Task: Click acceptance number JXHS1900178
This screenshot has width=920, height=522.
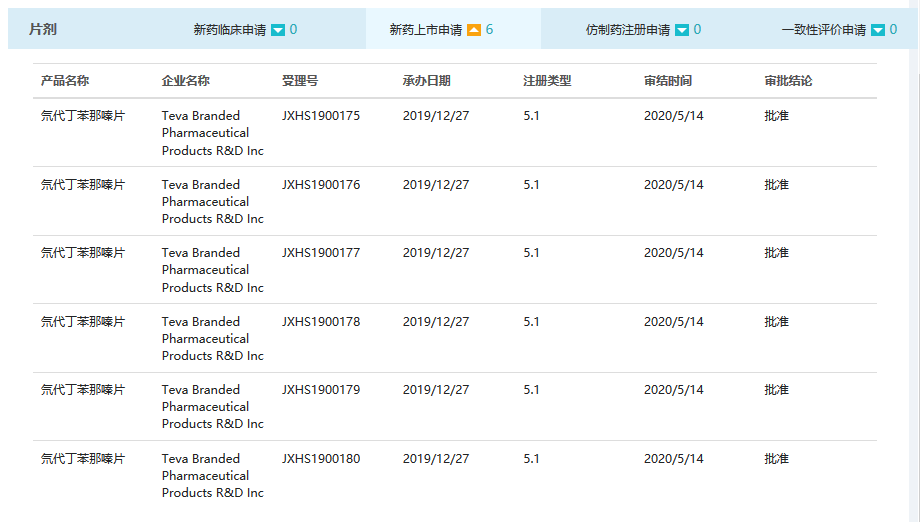Action: coord(321,322)
